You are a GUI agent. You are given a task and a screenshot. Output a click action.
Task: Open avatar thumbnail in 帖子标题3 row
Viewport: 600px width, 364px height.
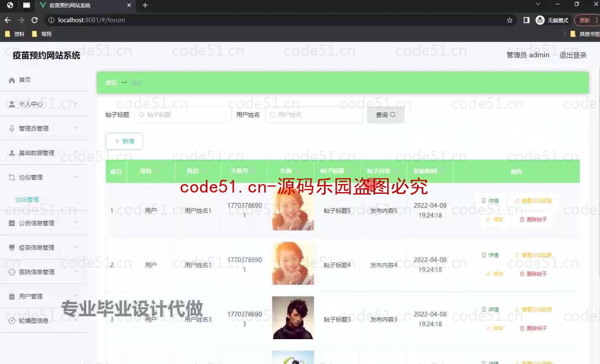293,318
